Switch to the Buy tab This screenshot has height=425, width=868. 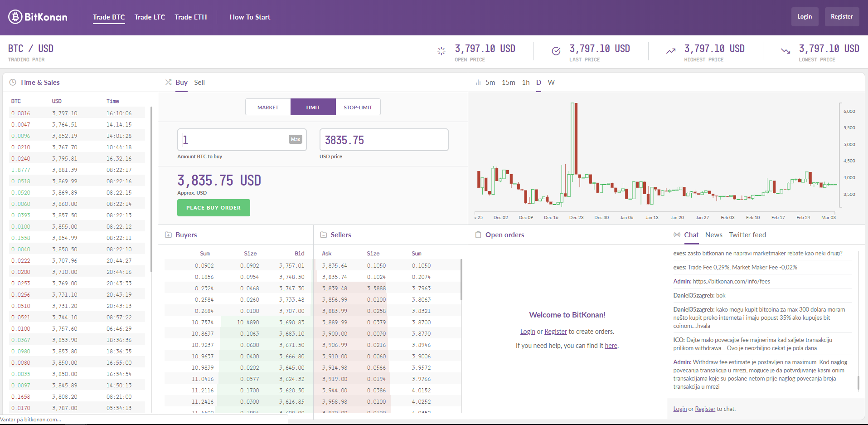181,83
